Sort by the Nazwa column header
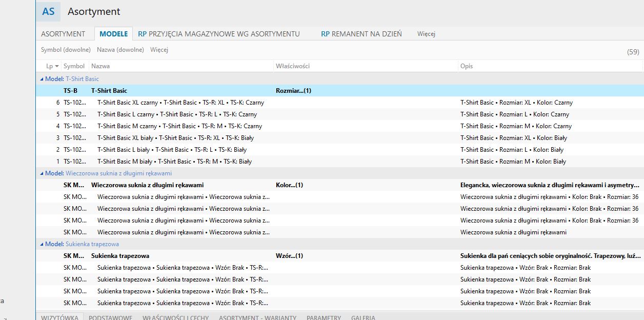Image resolution: width=644 pixels, height=320 pixels. tap(100, 66)
